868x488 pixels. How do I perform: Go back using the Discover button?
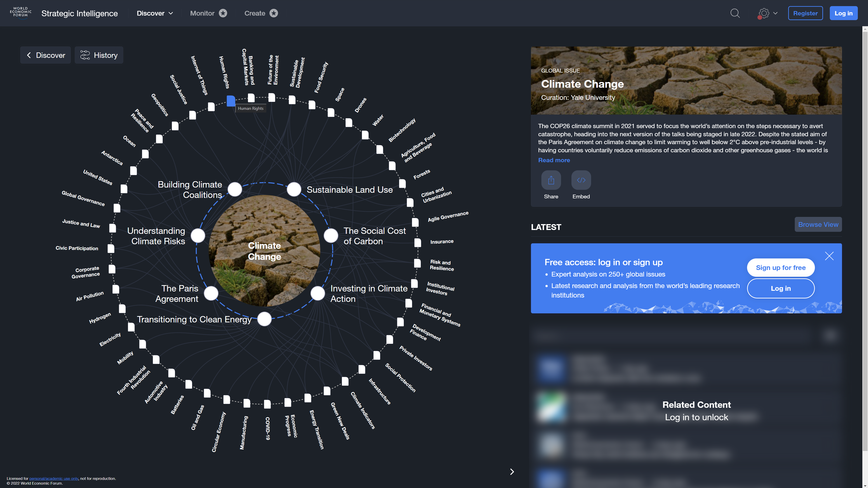(45, 55)
